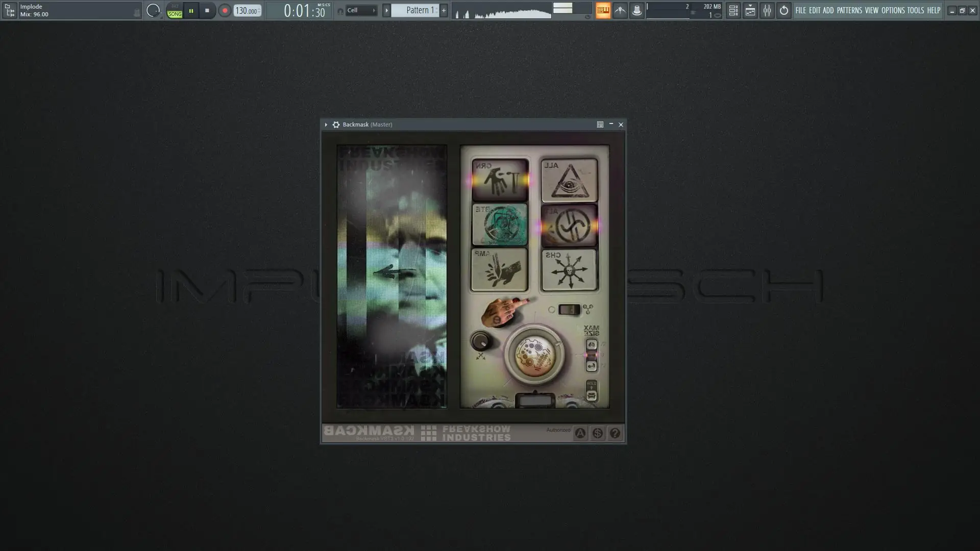Click the dollar sign purchase icon
980x551 pixels.
tap(598, 433)
